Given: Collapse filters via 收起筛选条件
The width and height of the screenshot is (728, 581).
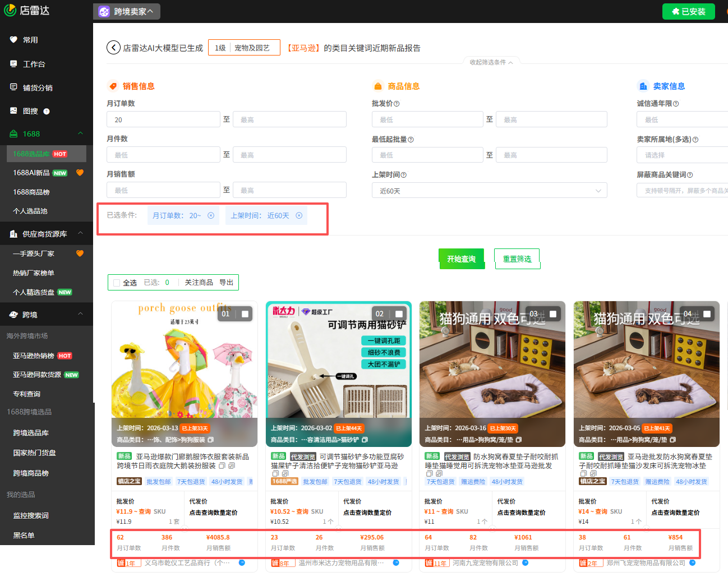Looking at the screenshot, I should coord(491,62).
